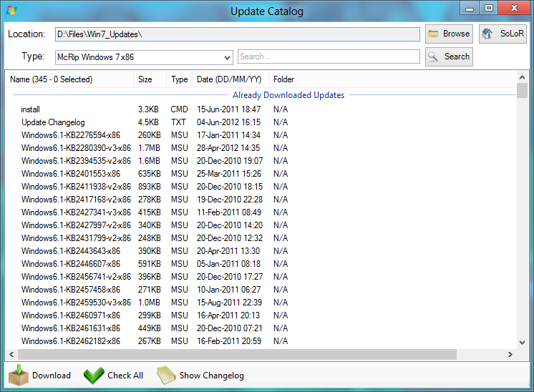The image size is (534, 392).
Task: Open the Type dropdown McRip Windows 7x86
Action: point(144,57)
